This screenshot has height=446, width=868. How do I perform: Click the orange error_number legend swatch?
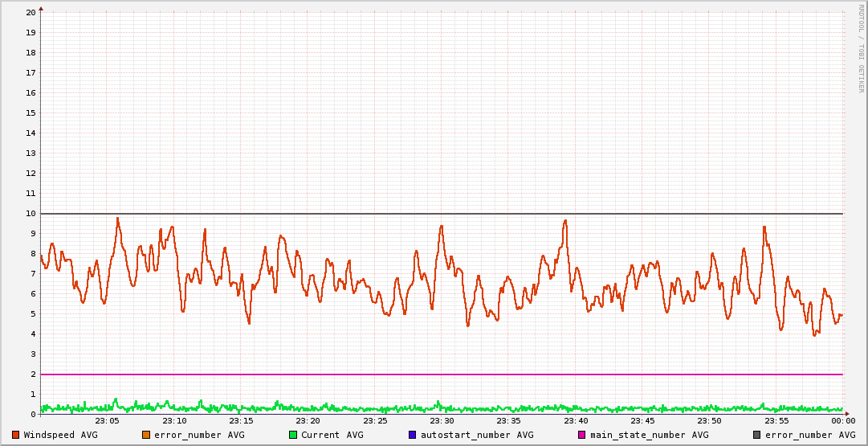tap(146, 435)
